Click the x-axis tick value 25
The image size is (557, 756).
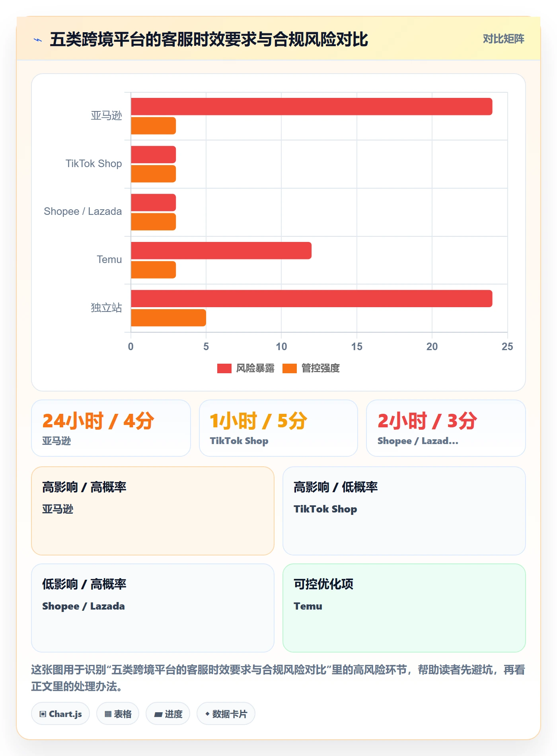pyautogui.click(x=507, y=347)
